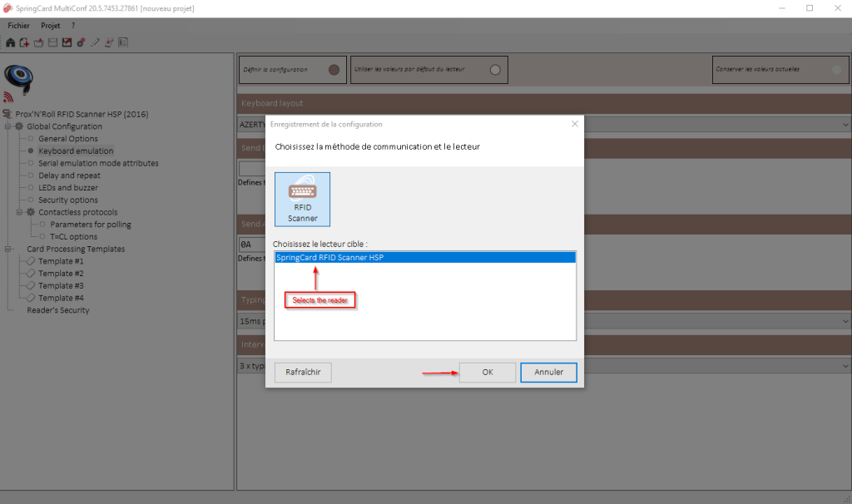Click the Annuler button
Image resolution: width=852 pixels, height=504 pixels.
tap(548, 372)
